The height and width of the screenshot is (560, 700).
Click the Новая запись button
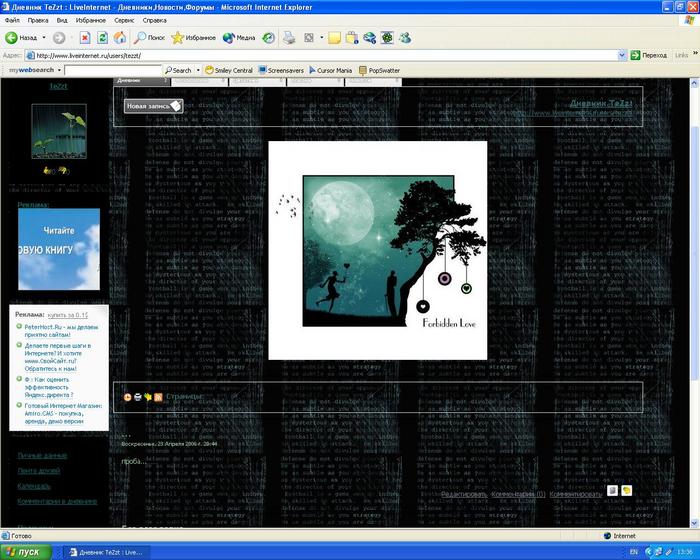154,106
